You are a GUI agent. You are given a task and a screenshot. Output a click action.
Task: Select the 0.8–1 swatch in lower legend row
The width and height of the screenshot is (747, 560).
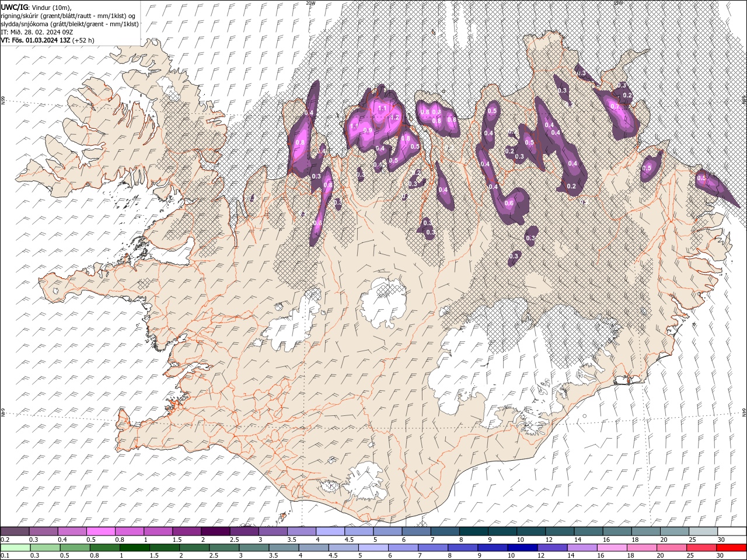click(104, 548)
